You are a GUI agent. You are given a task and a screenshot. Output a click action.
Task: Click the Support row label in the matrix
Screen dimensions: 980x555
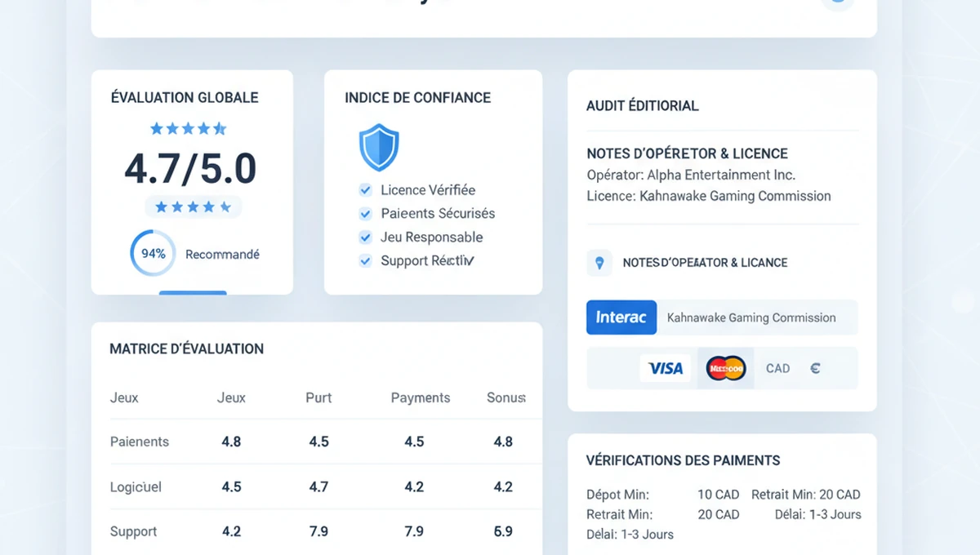tap(133, 531)
